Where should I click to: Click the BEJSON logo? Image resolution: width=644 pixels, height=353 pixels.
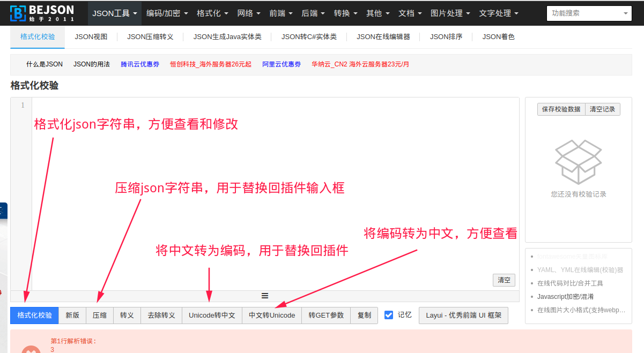point(41,13)
